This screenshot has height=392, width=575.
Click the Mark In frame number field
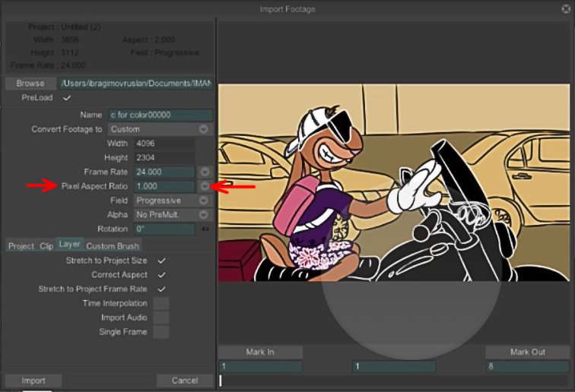260,366
